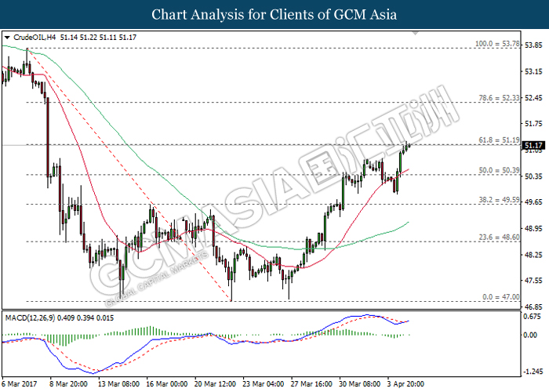Click the 50.35 price axis value
This screenshot has width=549, height=392.
(x=533, y=176)
